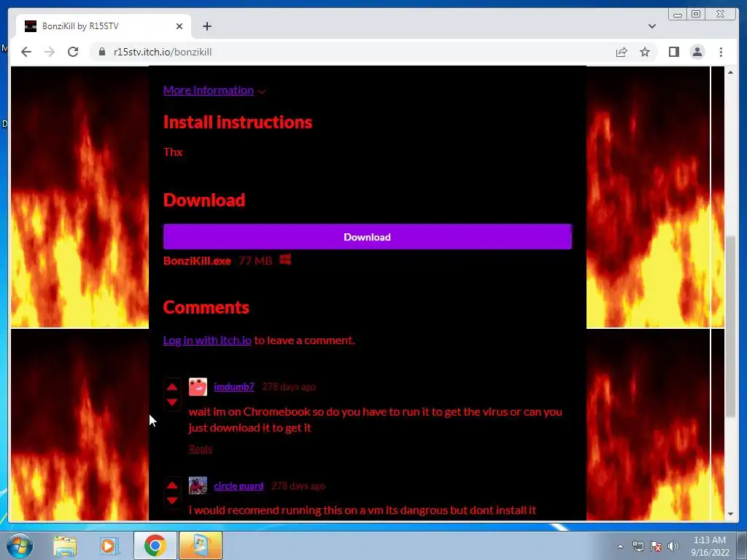The image size is (747, 560).
Task: Open Windows Explorer from the taskbar
Action: click(x=65, y=545)
